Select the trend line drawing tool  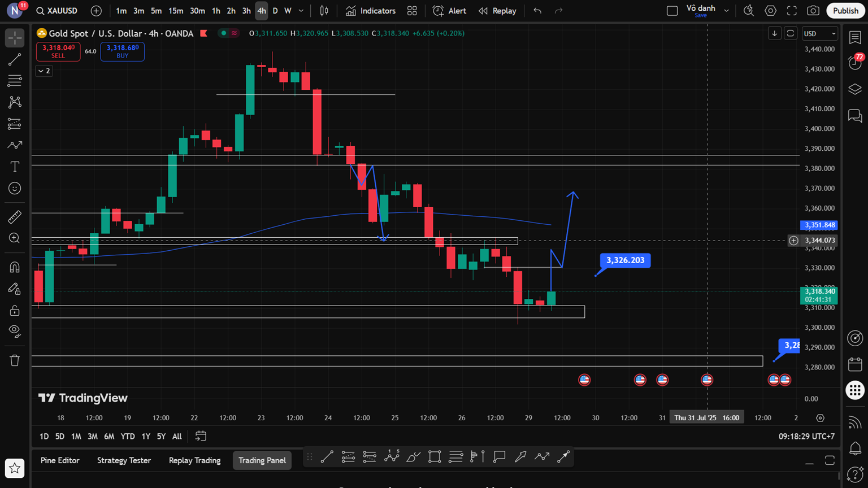[x=15, y=59]
